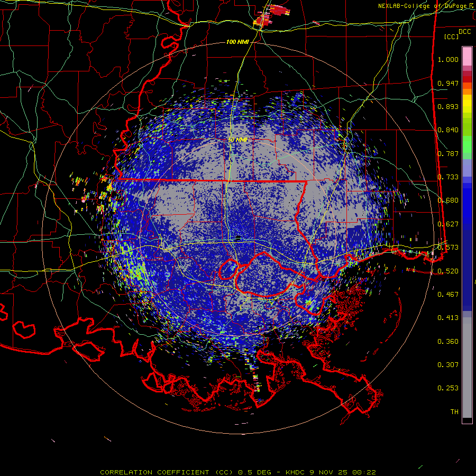Select the 0.840 legend value
This screenshot has width=476, height=476.
tap(448, 130)
